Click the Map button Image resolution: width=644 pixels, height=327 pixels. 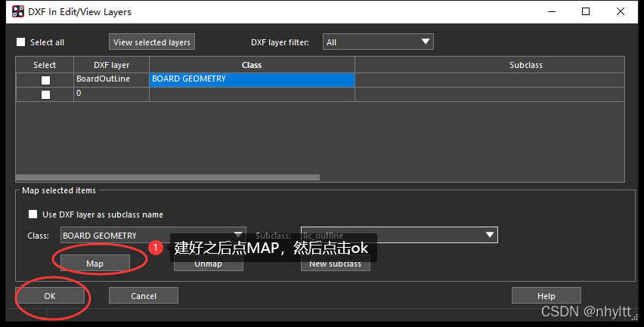click(x=94, y=264)
